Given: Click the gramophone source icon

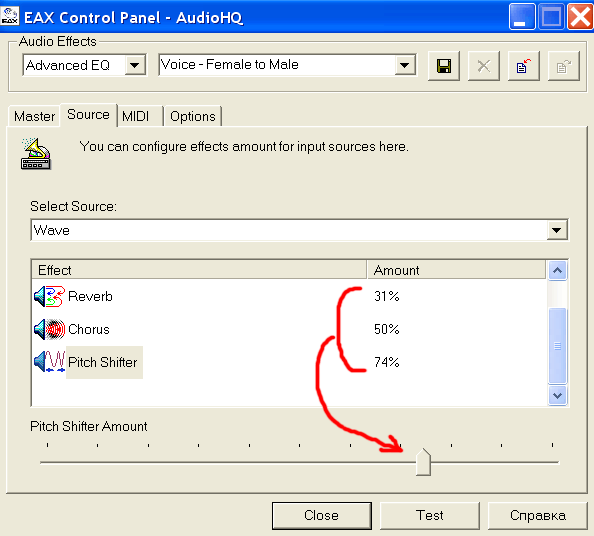Looking at the screenshot, I should 36,154.
